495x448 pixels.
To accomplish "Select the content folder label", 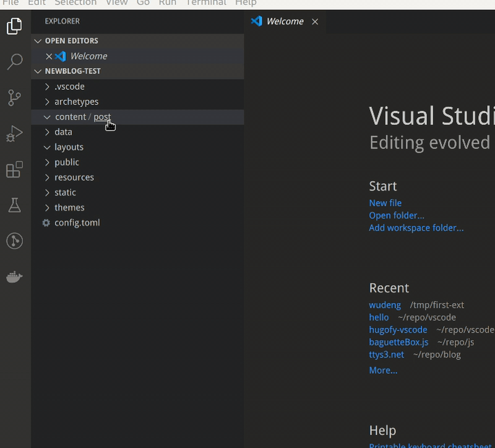I will coord(71,117).
